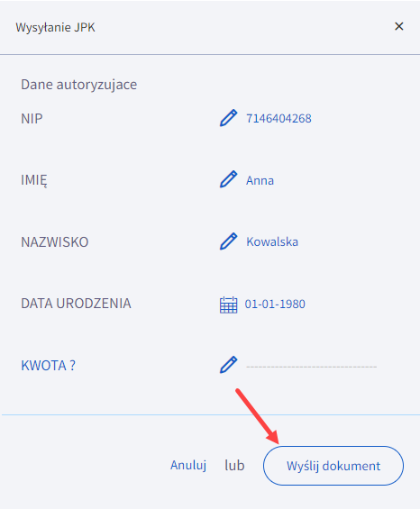Image resolution: width=420 pixels, height=509 pixels.
Task: Click the Wysyłanie JPK dialog title
Action: click(55, 27)
